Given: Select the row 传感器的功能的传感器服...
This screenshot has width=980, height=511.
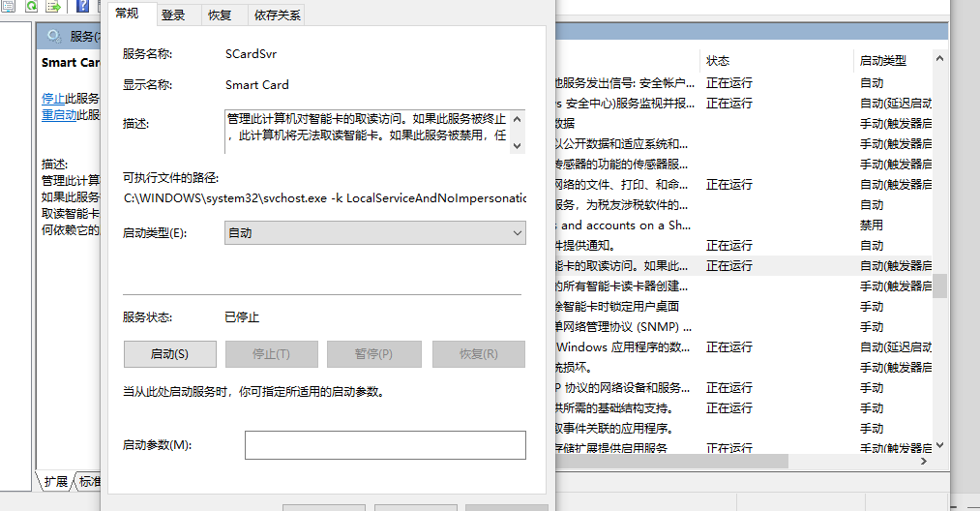Looking at the screenshot, I should point(744,164).
